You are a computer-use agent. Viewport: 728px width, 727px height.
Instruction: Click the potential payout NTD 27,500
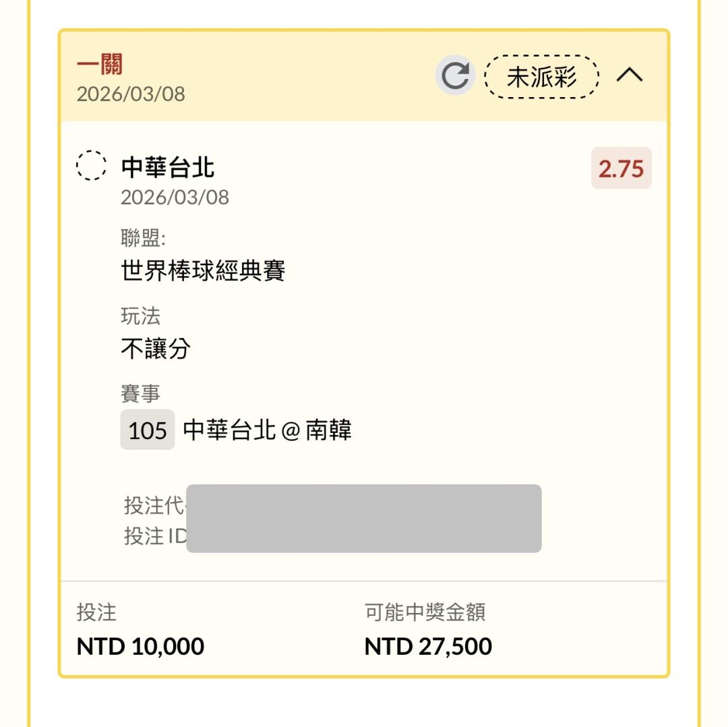pyautogui.click(x=428, y=646)
